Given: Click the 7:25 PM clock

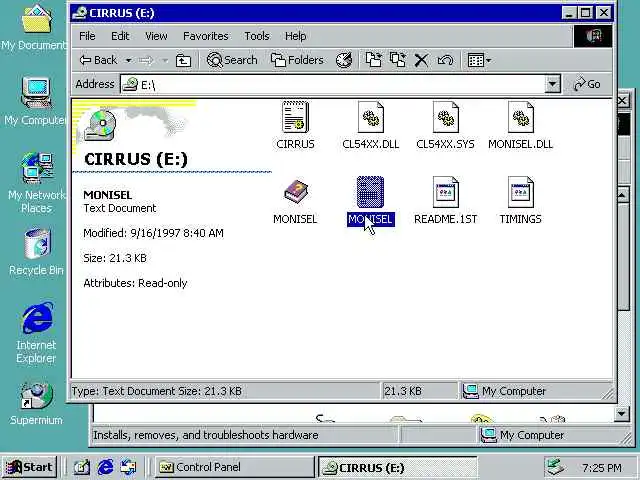Looking at the screenshot, I should 602,467.
